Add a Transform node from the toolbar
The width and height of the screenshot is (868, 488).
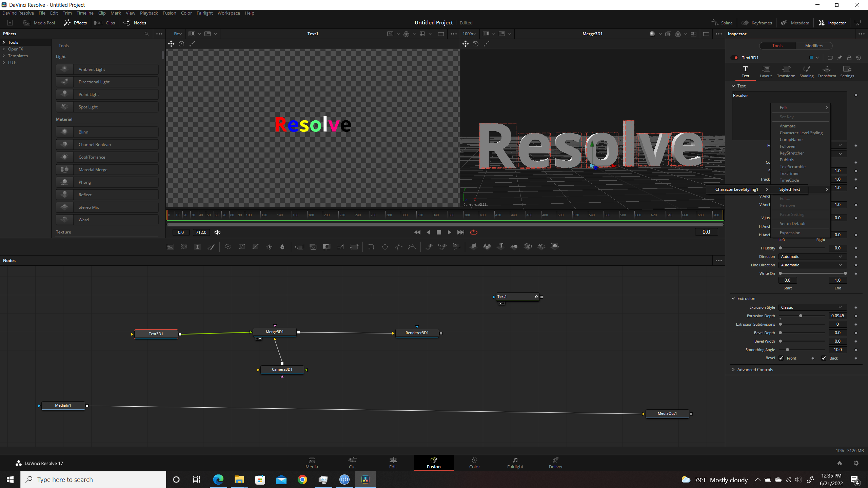[x=354, y=247]
